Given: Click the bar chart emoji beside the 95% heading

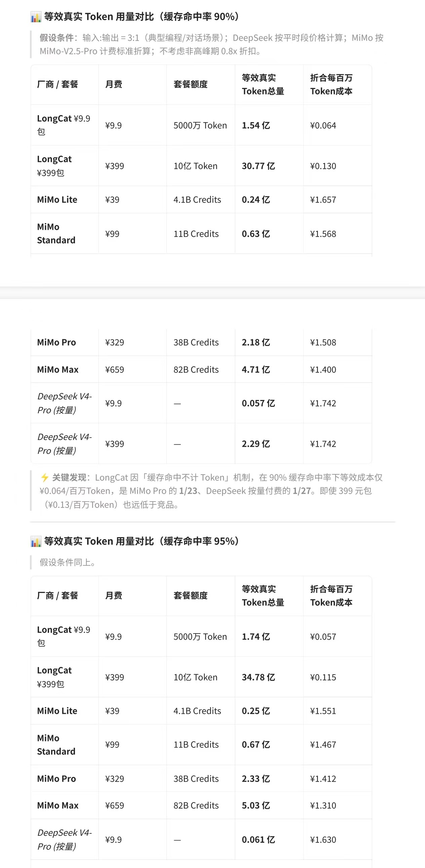Looking at the screenshot, I should coord(36,541).
